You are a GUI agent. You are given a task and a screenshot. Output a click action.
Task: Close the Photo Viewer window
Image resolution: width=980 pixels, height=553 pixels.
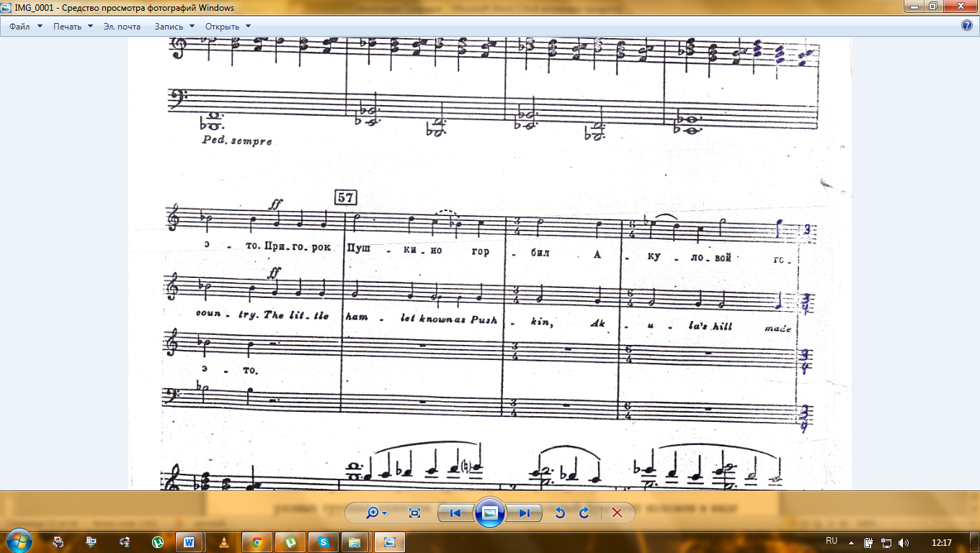coord(959,6)
